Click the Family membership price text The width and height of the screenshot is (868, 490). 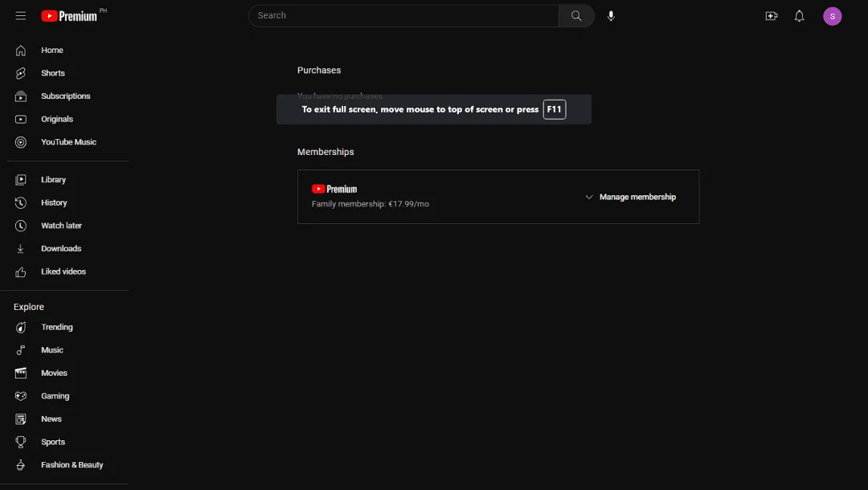coord(371,204)
